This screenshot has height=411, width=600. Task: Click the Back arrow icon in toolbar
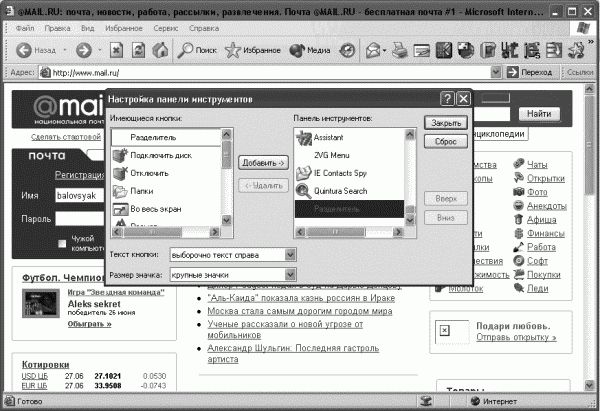(22, 49)
